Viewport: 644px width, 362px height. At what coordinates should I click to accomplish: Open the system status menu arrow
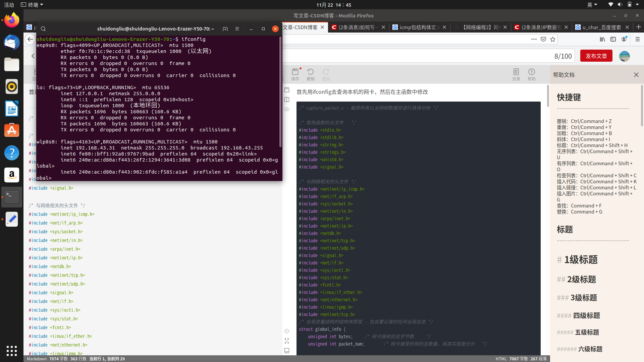637,5
